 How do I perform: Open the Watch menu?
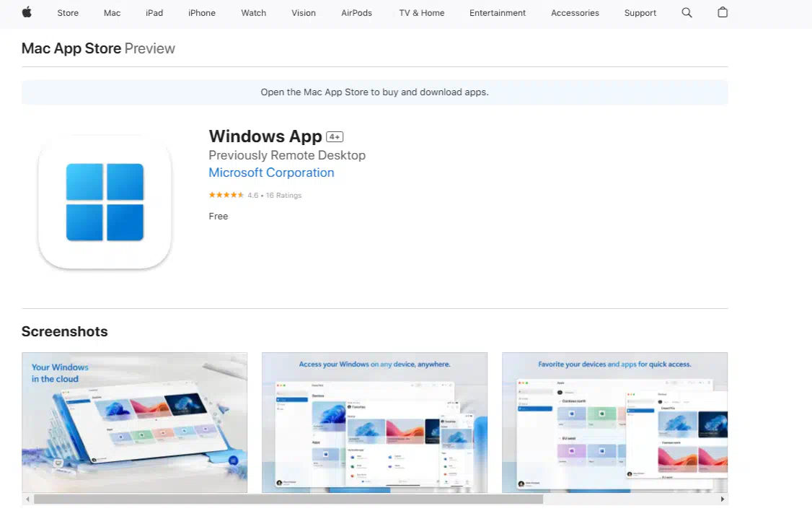tap(254, 13)
